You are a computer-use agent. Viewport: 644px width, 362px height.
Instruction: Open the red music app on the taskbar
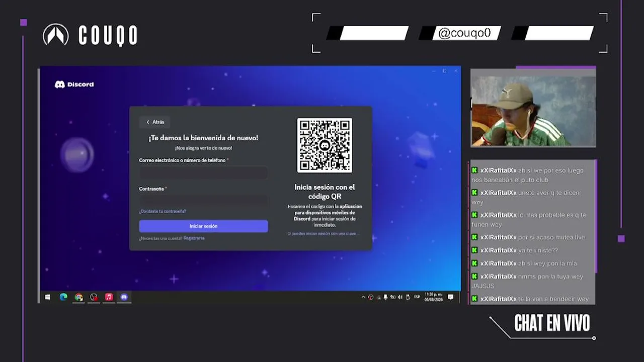coord(109,297)
